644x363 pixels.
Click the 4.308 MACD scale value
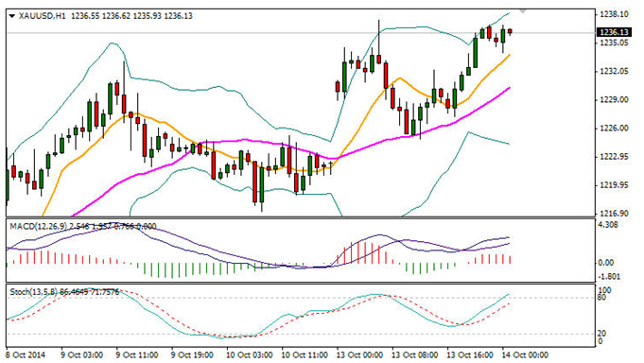(x=609, y=225)
